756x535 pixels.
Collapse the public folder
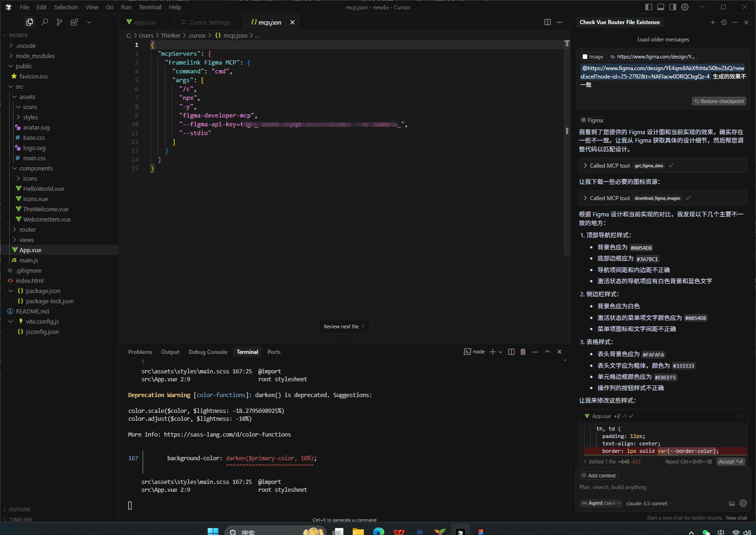tap(24, 66)
